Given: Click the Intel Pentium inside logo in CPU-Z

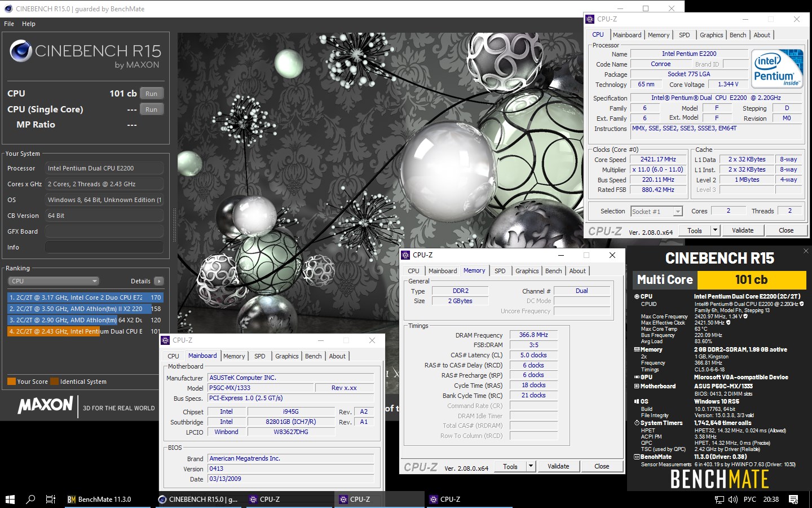Looking at the screenshot, I should (x=778, y=68).
